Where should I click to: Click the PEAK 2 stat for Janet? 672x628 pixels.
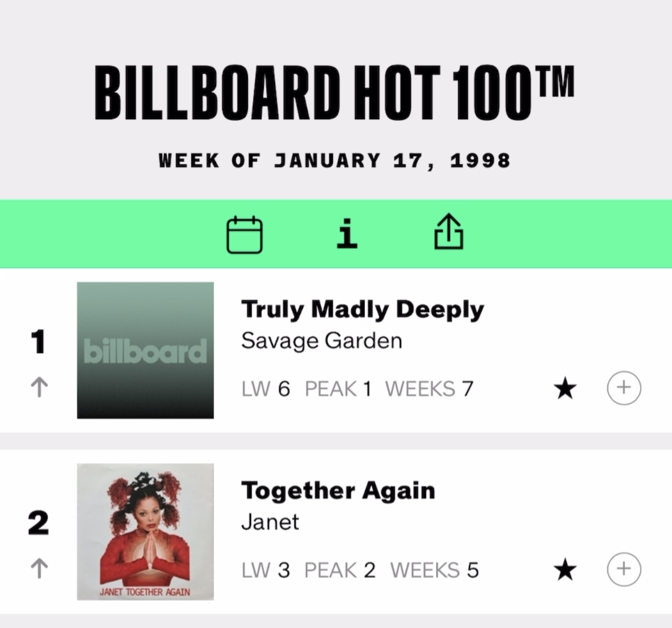340,570
